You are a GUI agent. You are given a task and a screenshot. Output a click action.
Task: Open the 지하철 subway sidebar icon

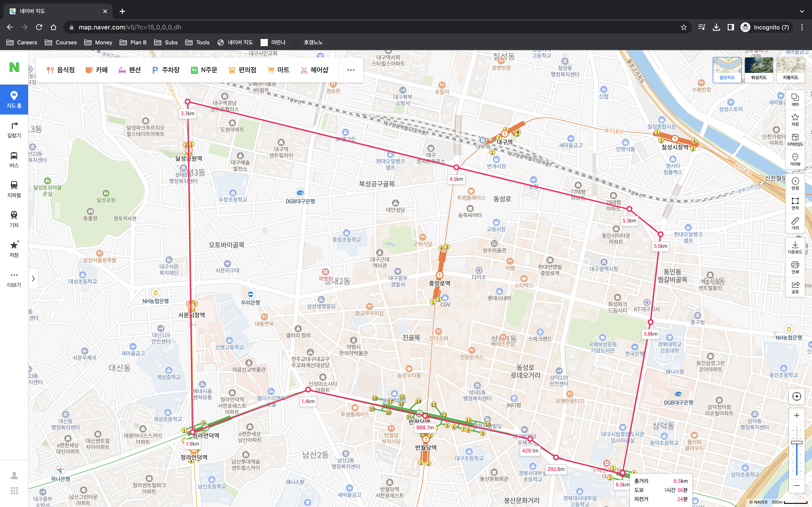pyautogui.click(x=14, y=189)
